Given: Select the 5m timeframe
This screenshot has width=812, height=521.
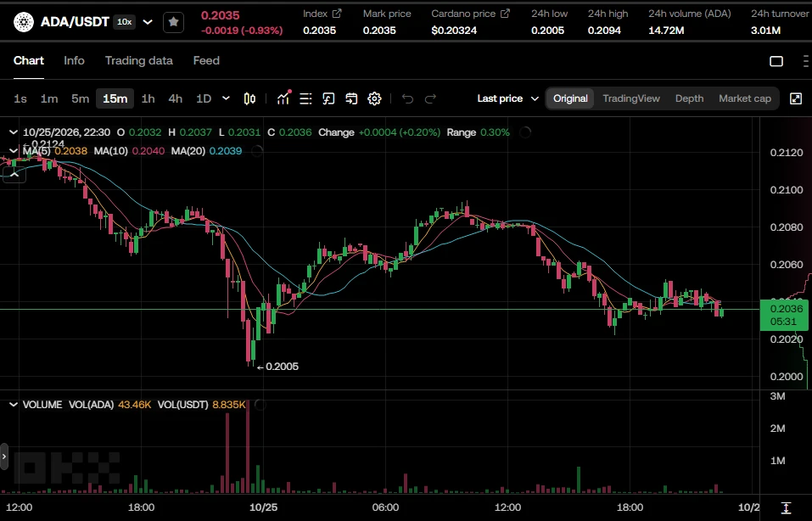Looking at the screenshot, I should [x=81, y=98].
